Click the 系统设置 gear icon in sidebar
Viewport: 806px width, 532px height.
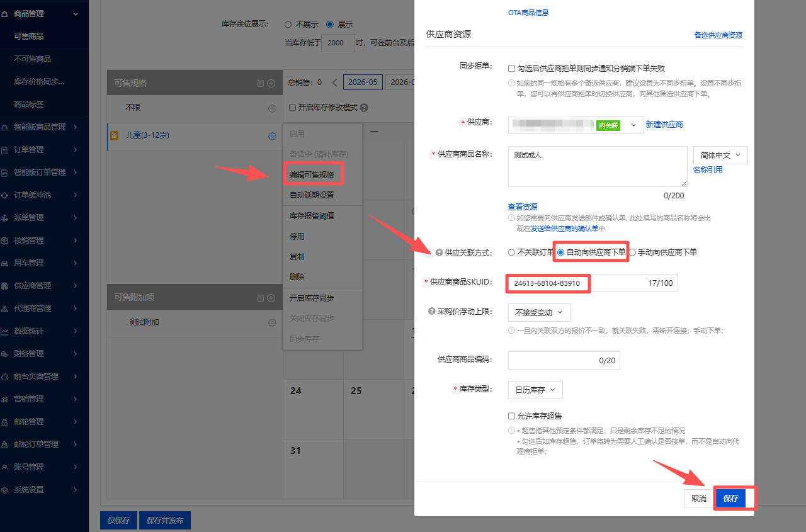(5, 490)
